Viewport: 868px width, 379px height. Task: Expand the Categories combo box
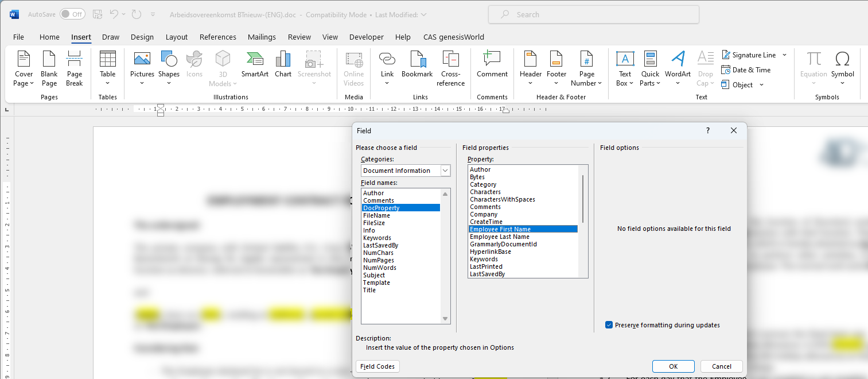coord(406,171)
